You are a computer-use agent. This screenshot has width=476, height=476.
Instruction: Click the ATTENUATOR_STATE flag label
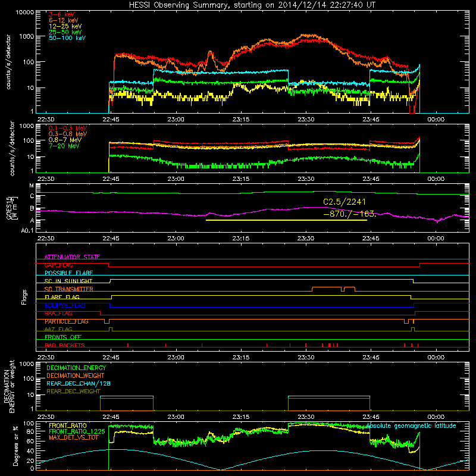pyautogui.click(x=72, y=257)
